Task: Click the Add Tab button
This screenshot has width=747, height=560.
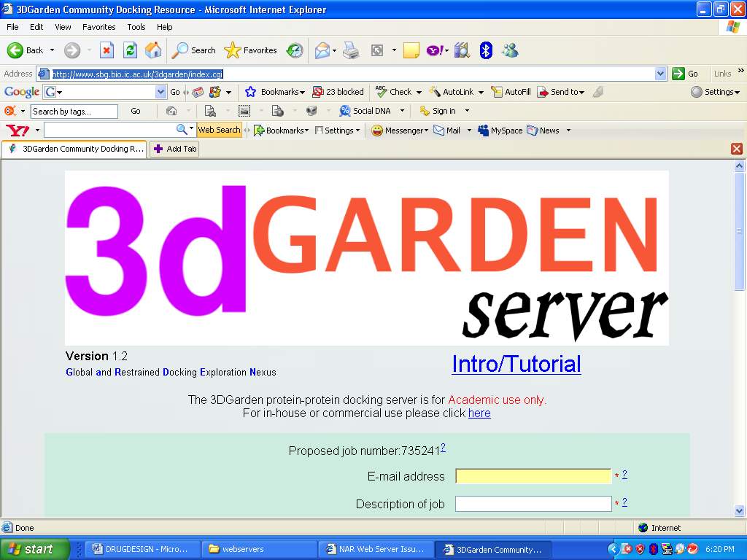Action: 174,149
